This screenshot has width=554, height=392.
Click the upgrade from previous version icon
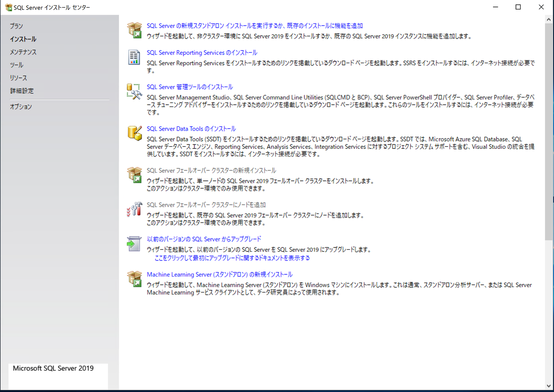click(135, 244)
